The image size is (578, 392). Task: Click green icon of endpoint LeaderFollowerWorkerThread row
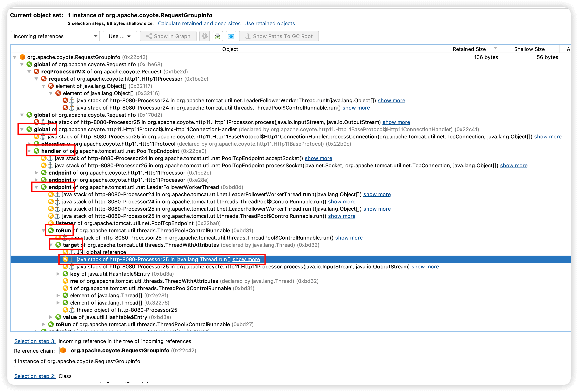(x=44, y=187)
